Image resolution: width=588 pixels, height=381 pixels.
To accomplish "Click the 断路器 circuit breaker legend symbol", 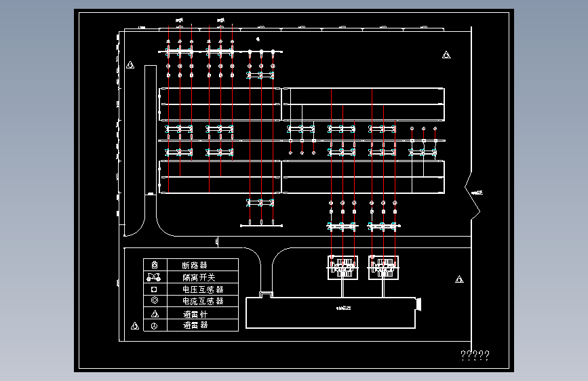I will [x=155, y=265].
